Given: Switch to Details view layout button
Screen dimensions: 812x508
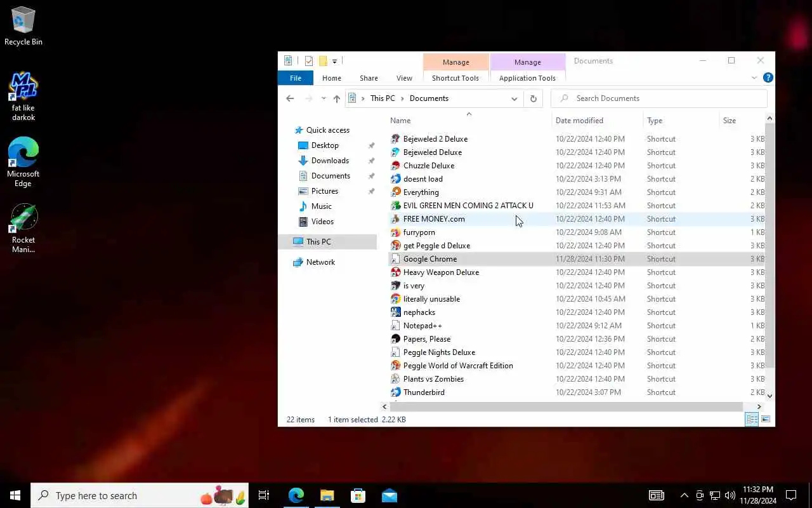Looking at the screenshot, I should point(752,419).
